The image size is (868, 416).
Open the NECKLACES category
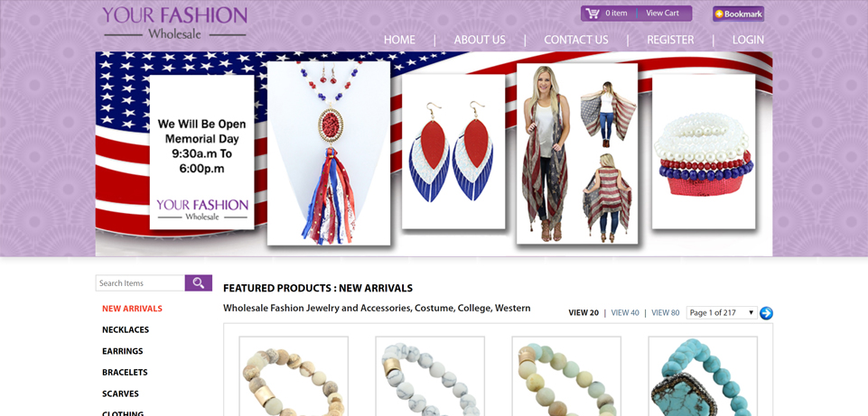pos(126,329)
